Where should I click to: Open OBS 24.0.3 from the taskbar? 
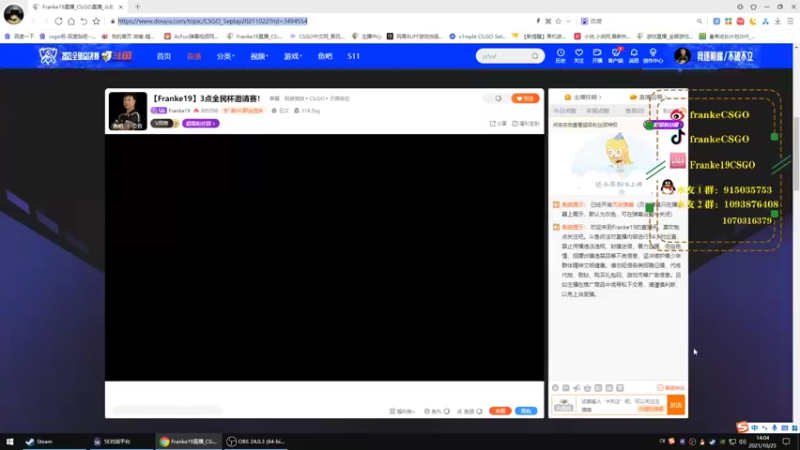pos(256,441)
